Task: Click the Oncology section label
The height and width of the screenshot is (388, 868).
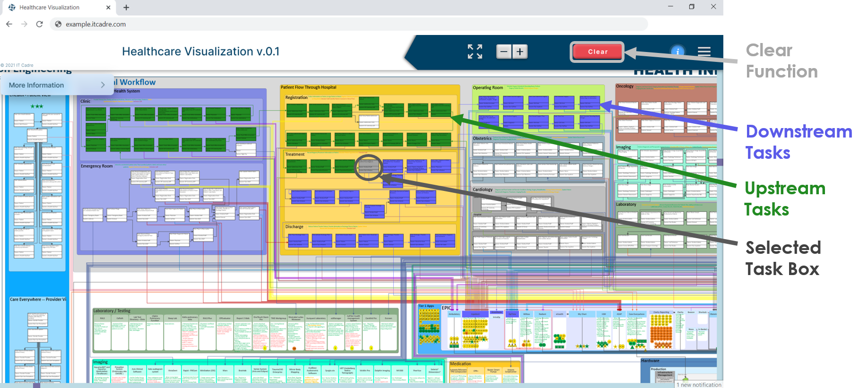Action: (625, 86)
